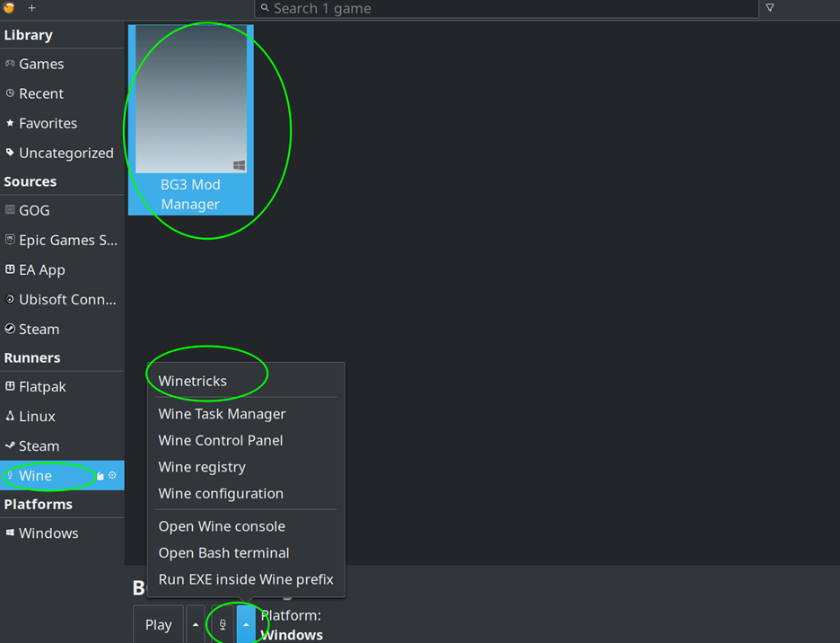
Task: Click the wine glass button in bottom bar
Action: pos(223,625)
